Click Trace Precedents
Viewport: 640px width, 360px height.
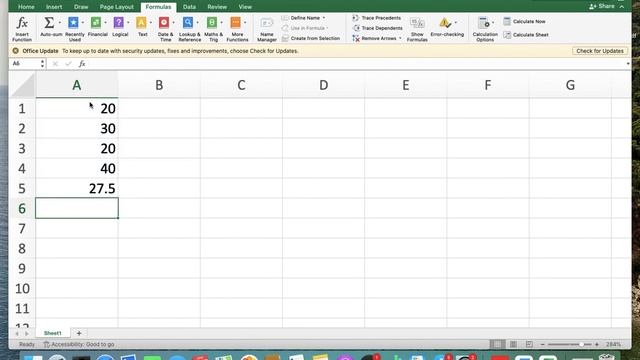[377, 18]
